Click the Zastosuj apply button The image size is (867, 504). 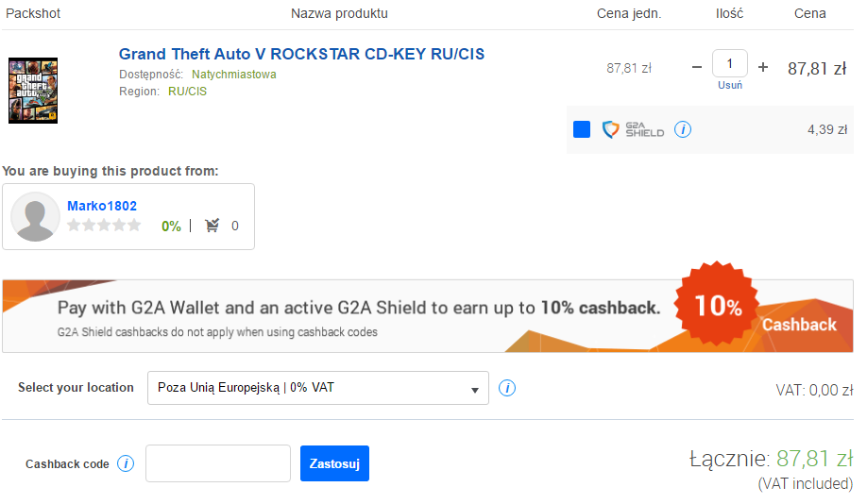click(334, 463)
